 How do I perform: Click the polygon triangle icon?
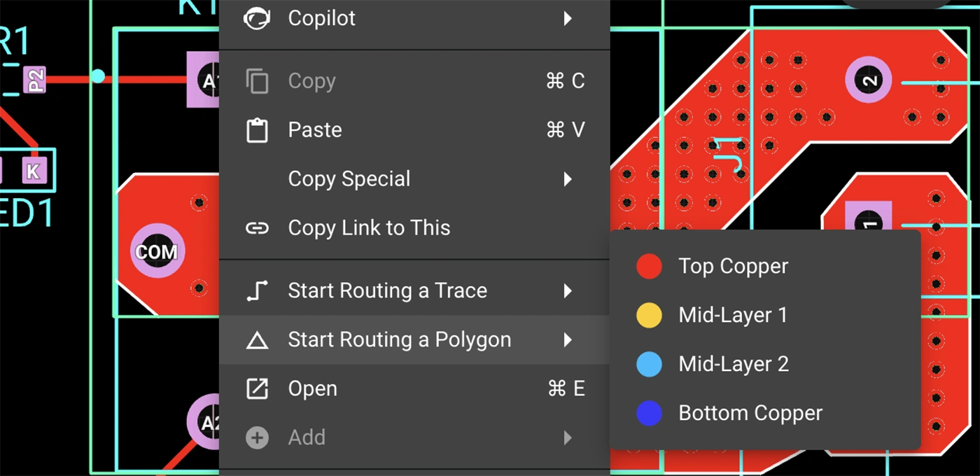click(257, 340)
